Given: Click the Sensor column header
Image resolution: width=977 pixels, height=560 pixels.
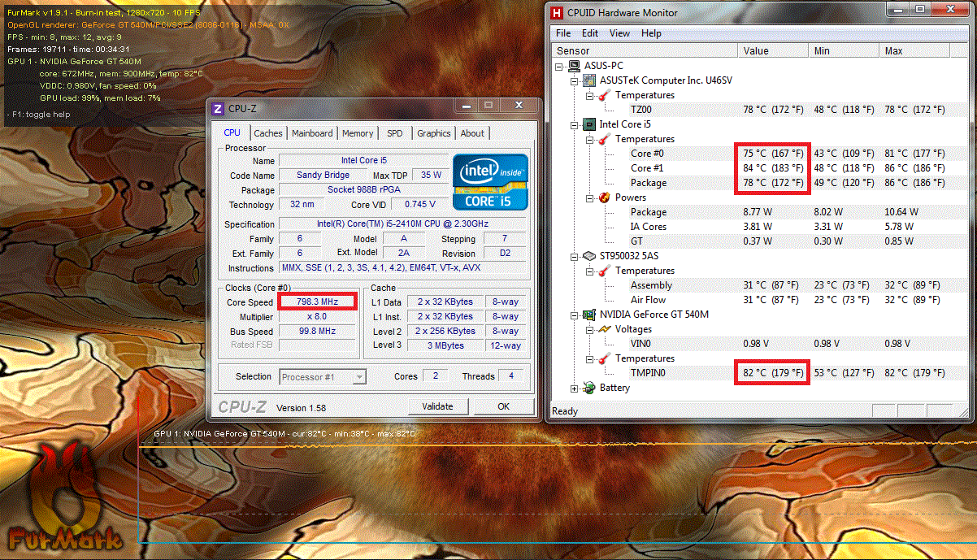Looking at the screenshot, I should point(645,51).
